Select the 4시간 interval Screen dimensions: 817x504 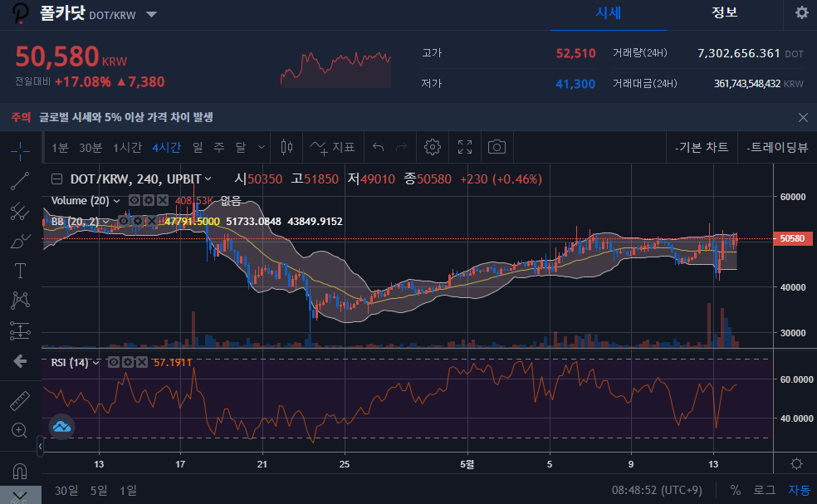click(166, 148)
